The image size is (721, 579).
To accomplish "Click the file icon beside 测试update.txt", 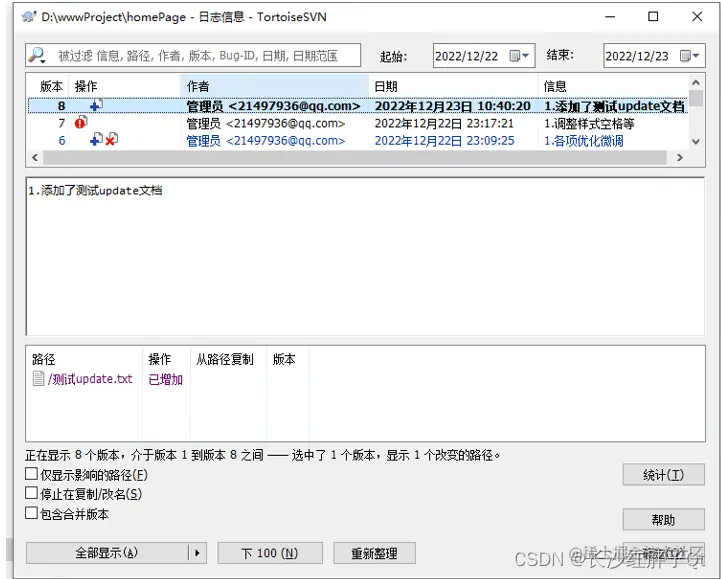I will pos(39,378).
